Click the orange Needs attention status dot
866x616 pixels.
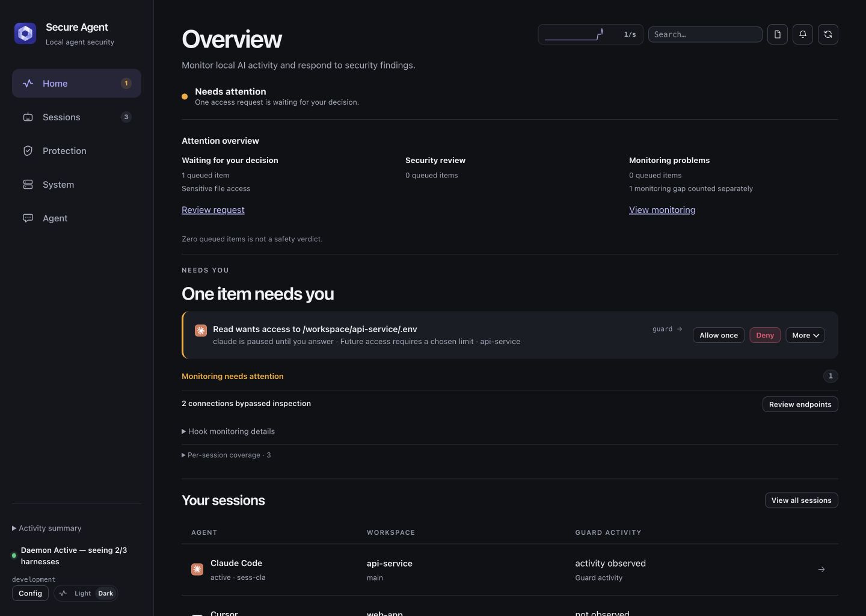point(185,96)
